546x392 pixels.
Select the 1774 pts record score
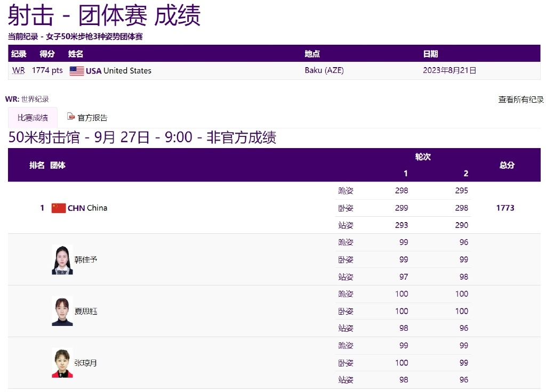pyautogui.click(x=47, y=70)
